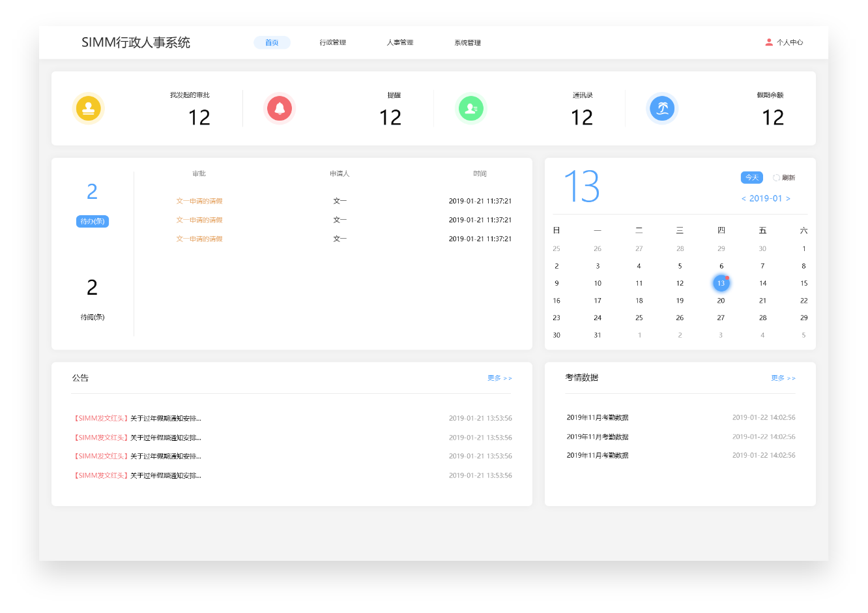Select day 6 in the calendar

pyautogui.click(x=721, y=266)
